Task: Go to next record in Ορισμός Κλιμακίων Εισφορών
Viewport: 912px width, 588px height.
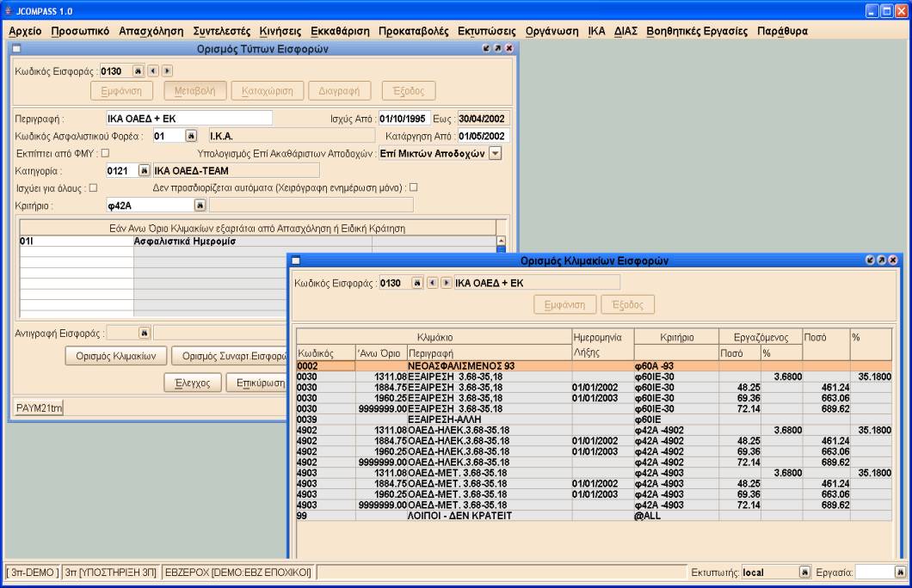Action: (x=447, y=283)
